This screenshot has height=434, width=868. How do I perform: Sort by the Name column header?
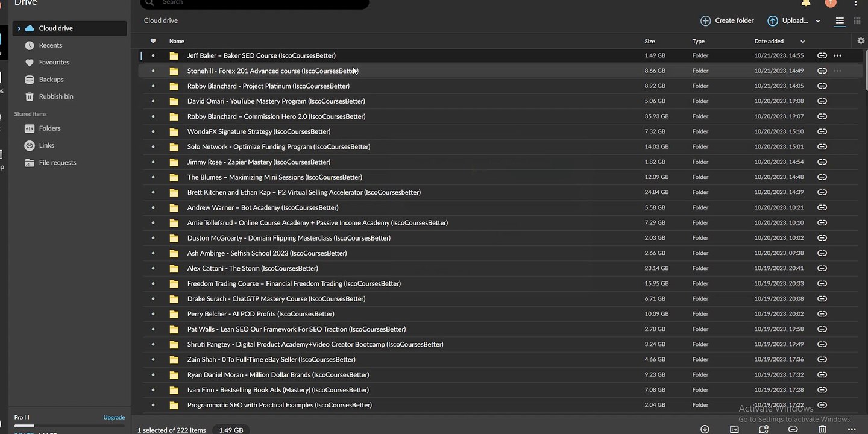click(x=177, y=42)
